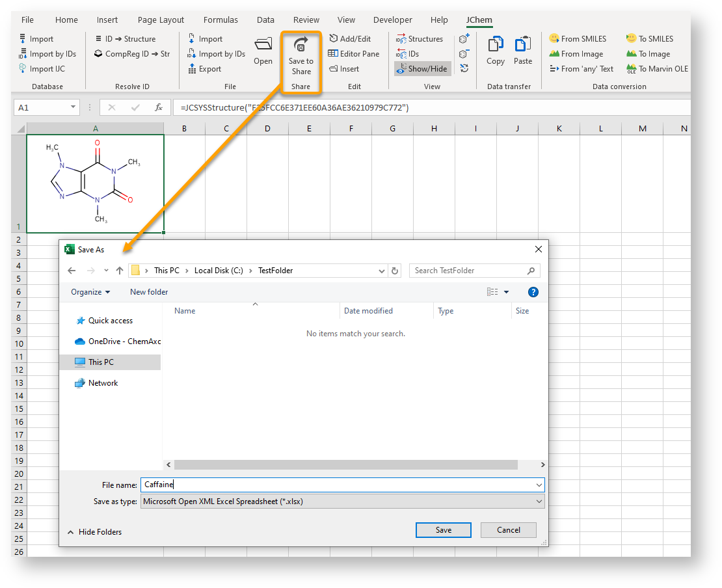Click the File name input field
The image size is (722, 588).
pyautogui.click(x=338, y=485)
